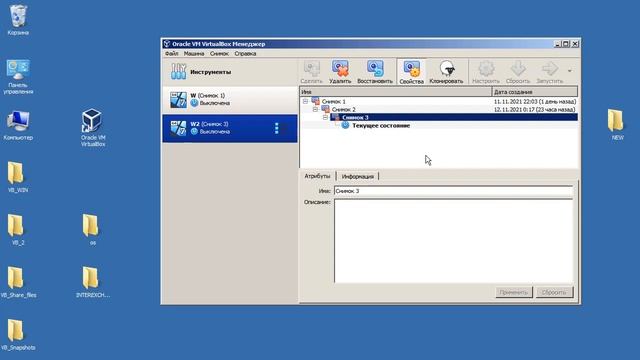Select the W2 virtual machine icon
This screenshot has width=640, height=360.
178,128
